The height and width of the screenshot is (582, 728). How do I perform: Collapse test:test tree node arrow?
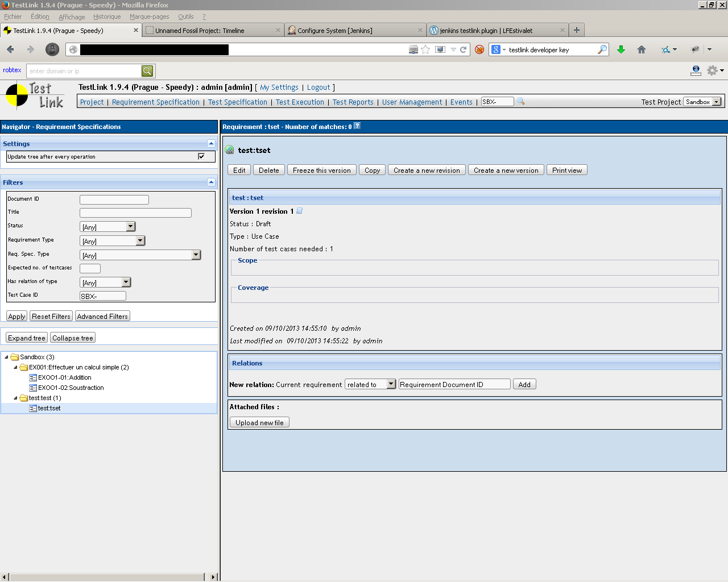coord(15,398)
